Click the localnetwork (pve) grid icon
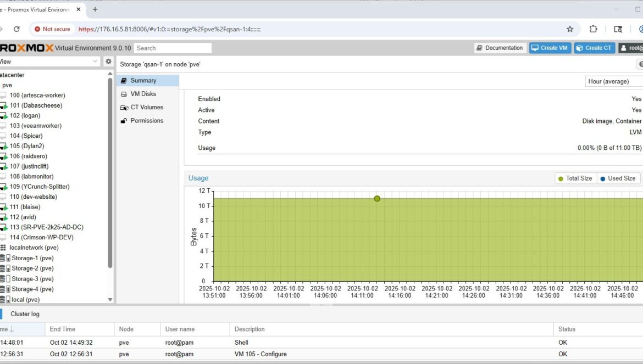The height and width of the screenshot is (364, 643). coord(3,248)
